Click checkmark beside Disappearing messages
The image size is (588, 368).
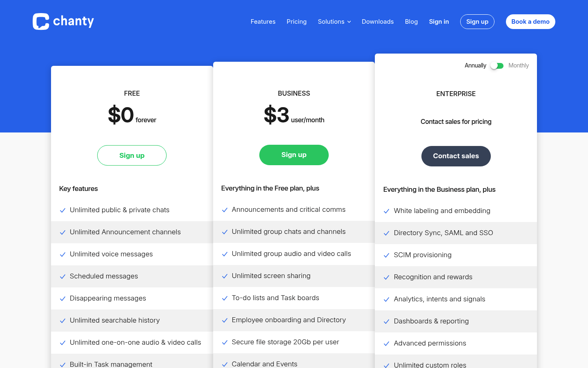click(x=63, y=299)
